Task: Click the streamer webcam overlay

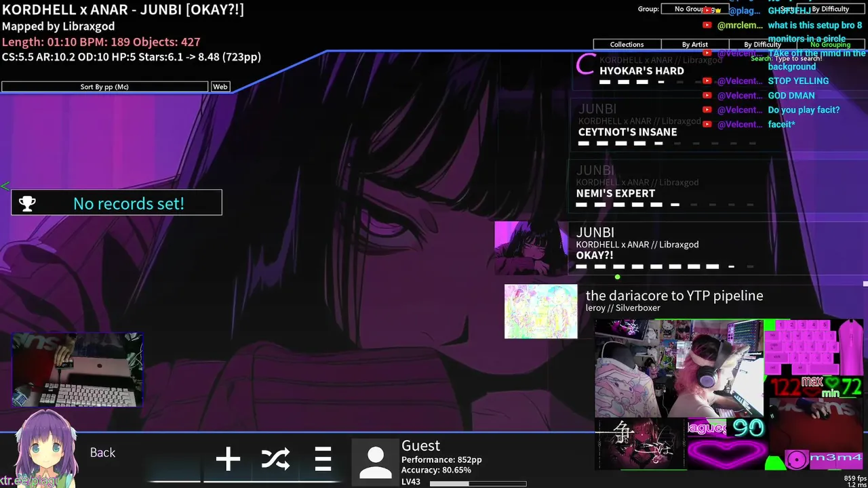Action: 679,368
